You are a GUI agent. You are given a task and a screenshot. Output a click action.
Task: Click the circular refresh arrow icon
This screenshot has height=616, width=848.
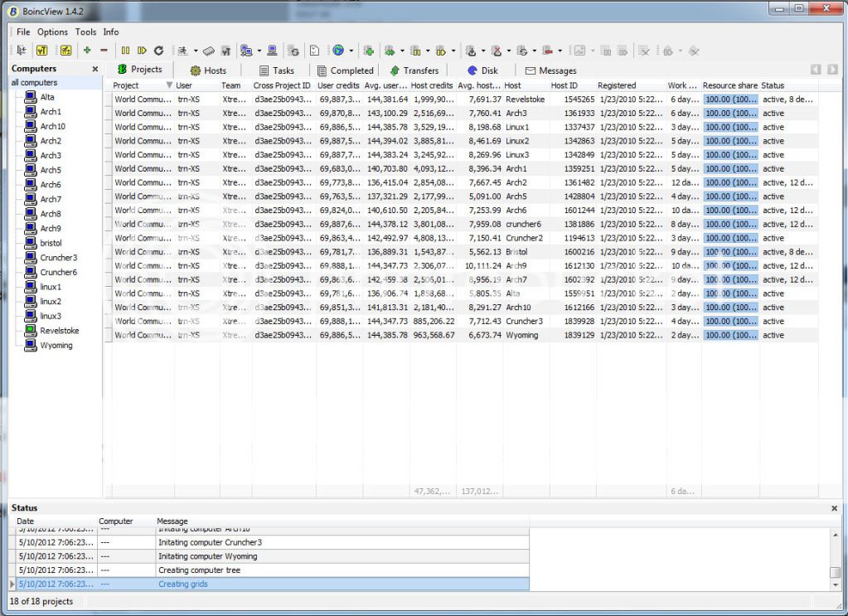tap(158, 51)
